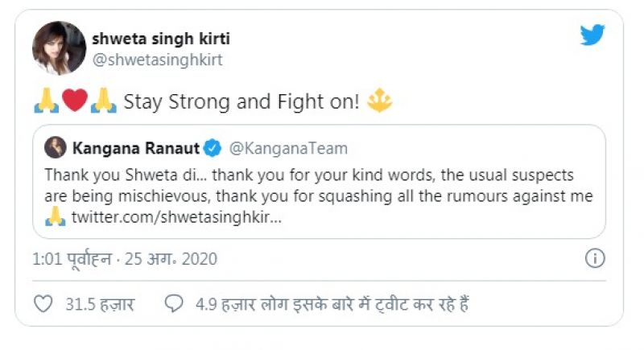Click the Twitter bird logo
Screen dimensions: 644x350
pos(592,35)
